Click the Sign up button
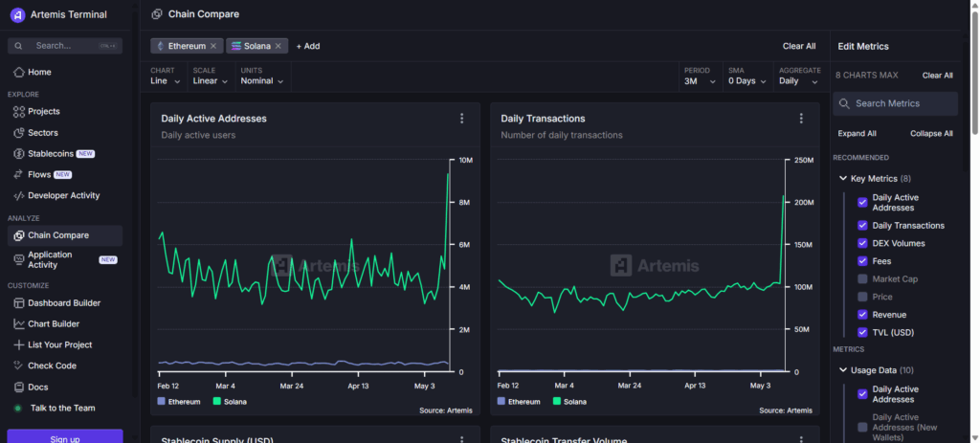The width and height of the screenshot is (980, 443). pyautogui.click(x=65, y=438)
